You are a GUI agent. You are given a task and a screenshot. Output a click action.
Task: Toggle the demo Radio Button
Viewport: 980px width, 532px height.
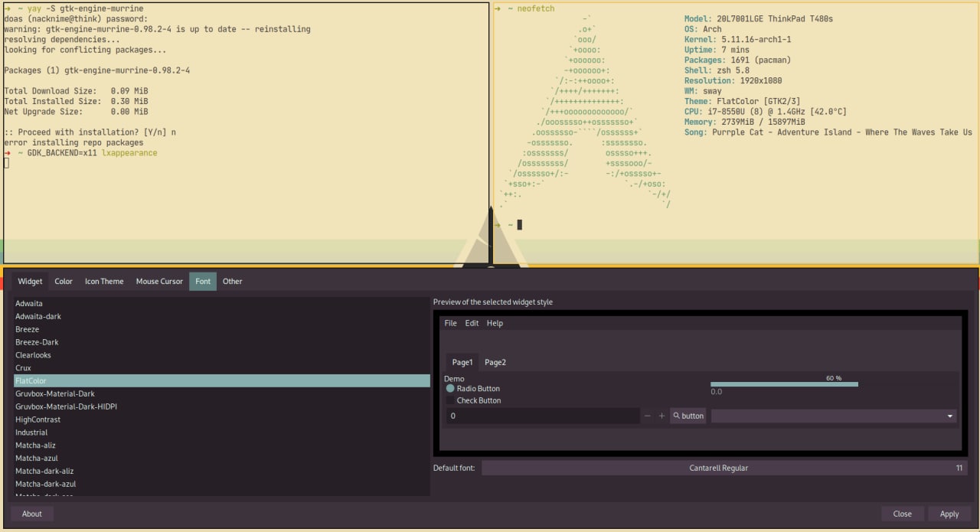(x=472, y=389)
